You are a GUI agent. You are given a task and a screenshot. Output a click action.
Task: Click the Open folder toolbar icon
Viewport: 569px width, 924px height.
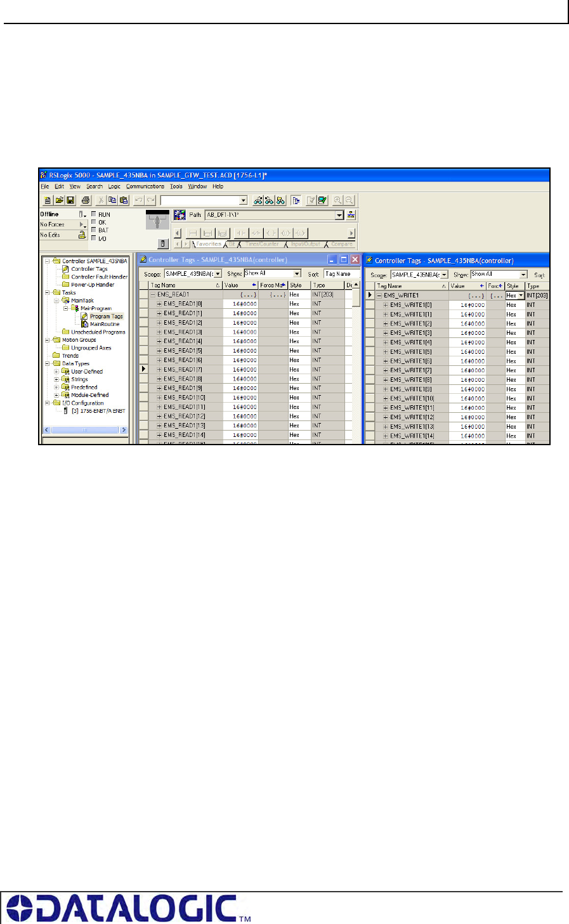(x=59, y=200)
